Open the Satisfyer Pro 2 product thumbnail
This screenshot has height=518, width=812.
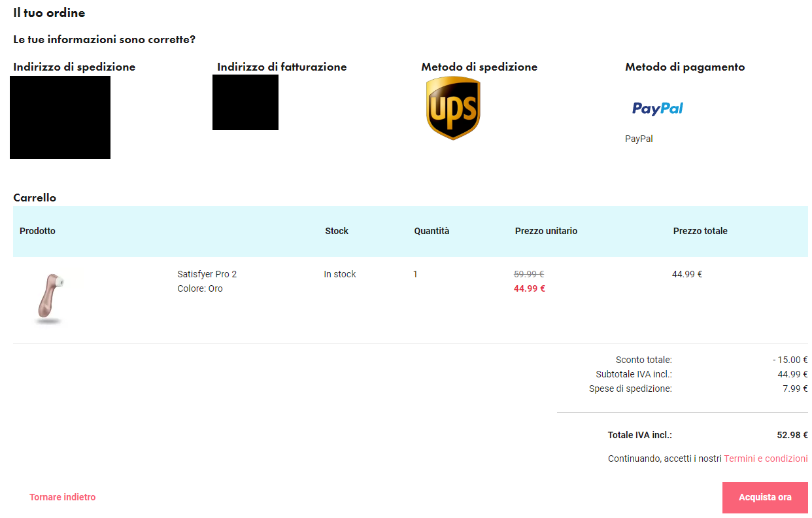point(50,299)
